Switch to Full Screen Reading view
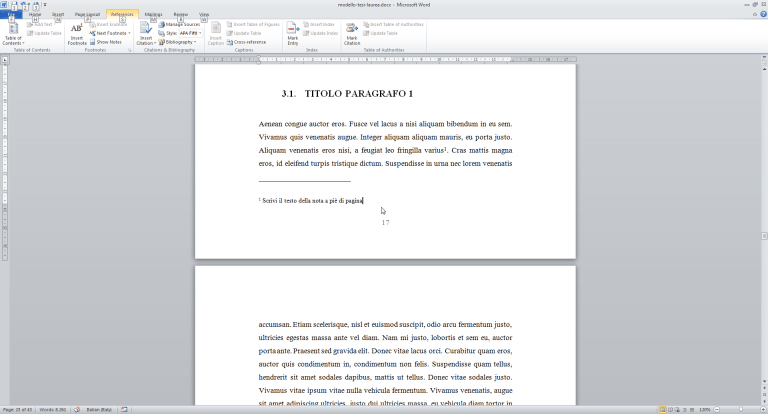Viewport: 768px width, 414px height. (670, 410)
